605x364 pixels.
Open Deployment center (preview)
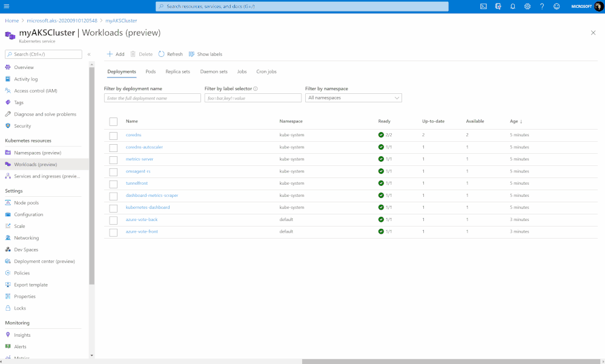pos(44,261)
